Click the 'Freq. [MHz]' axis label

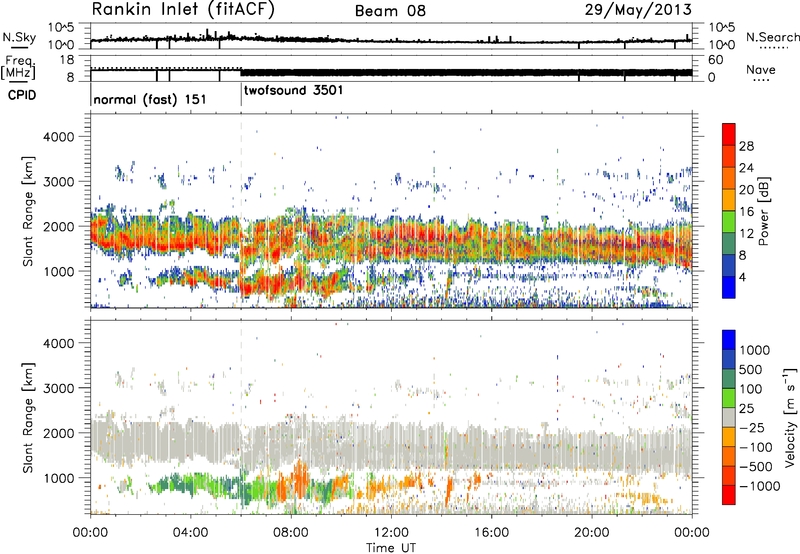[18, 68]
